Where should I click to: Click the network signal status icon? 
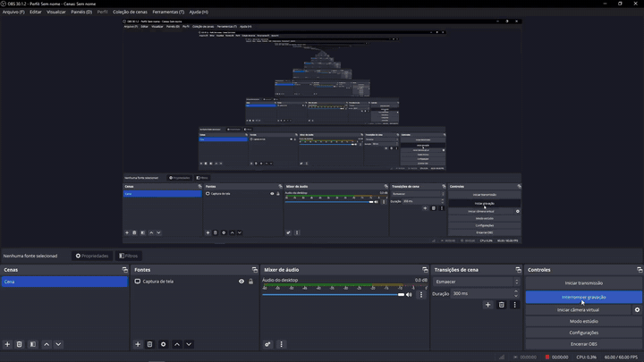(x=502, y=357)
